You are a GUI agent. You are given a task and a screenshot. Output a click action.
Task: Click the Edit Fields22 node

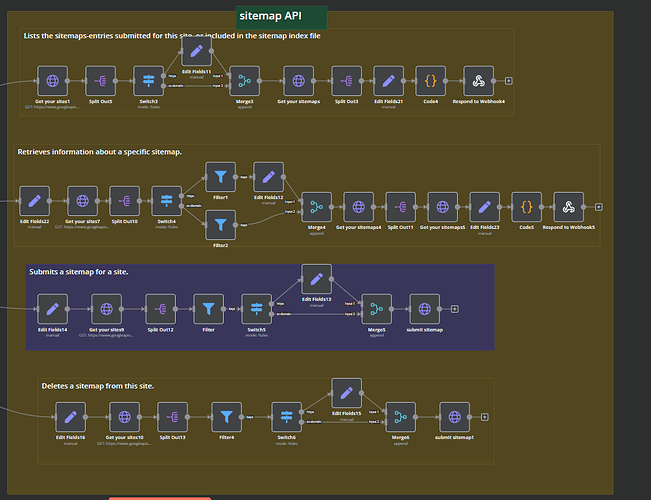coord(34,201)
